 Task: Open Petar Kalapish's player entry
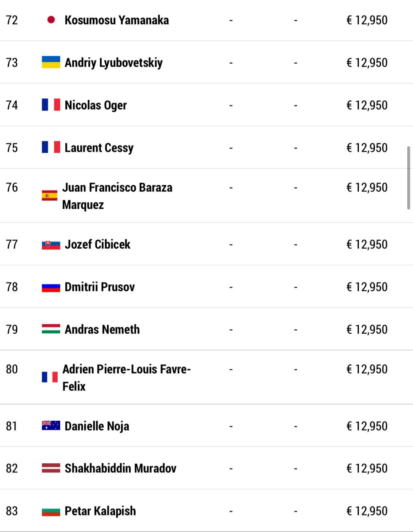coord(100,511)
